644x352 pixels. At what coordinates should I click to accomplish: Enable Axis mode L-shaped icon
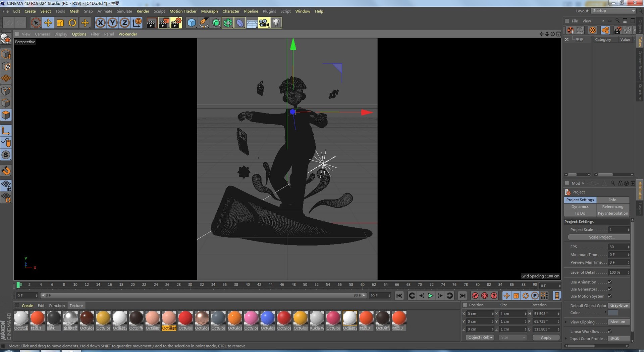[x=6, y=130]
